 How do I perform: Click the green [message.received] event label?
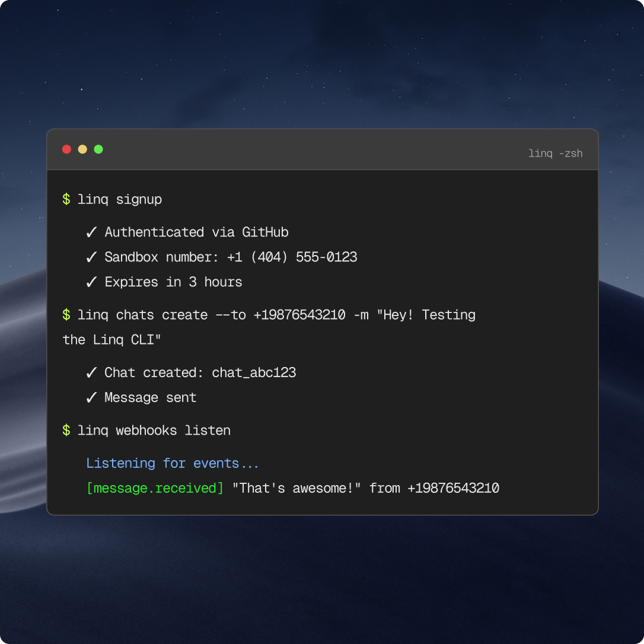[155, 487]
